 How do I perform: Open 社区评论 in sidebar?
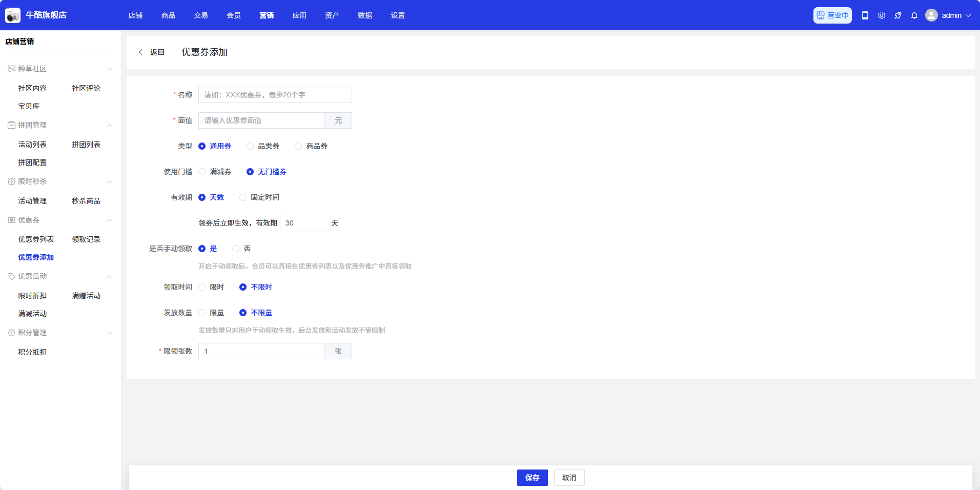coord(86,88)
